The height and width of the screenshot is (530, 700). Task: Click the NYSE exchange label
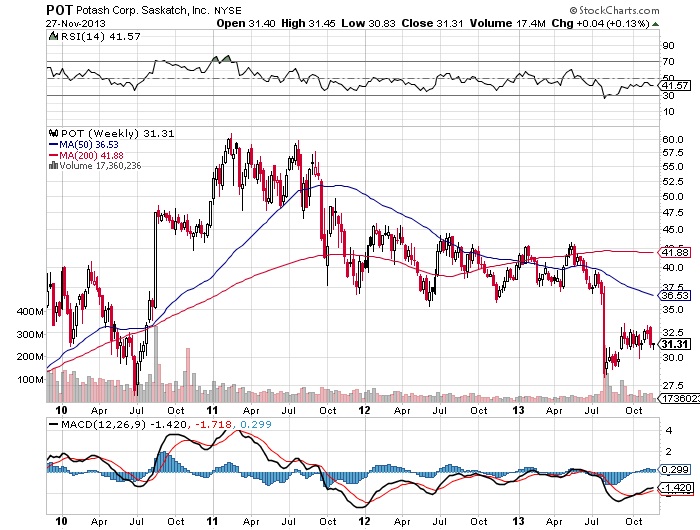228,11
